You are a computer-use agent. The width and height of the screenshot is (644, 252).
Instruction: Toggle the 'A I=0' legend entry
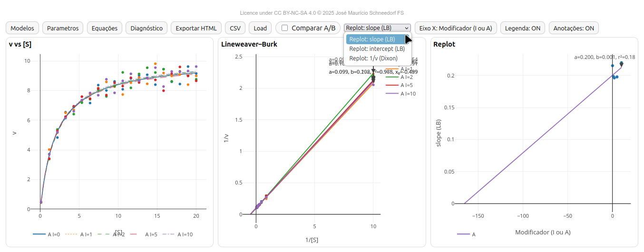[47, 234]
